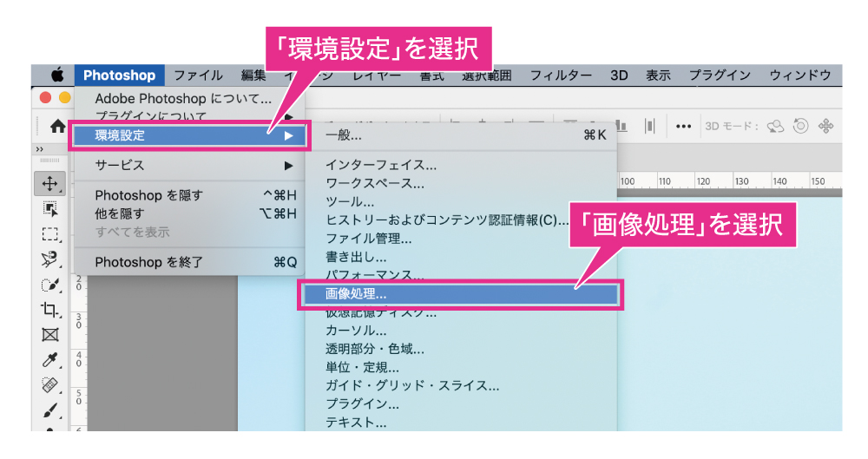Screen dimensions: 868x459
Task: Open the Apple menu
Action: (x=57, y=75)
